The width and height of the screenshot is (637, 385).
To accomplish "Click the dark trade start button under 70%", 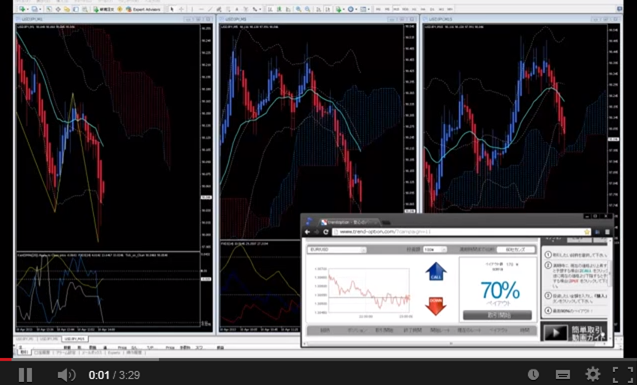I will pos(497,315).
